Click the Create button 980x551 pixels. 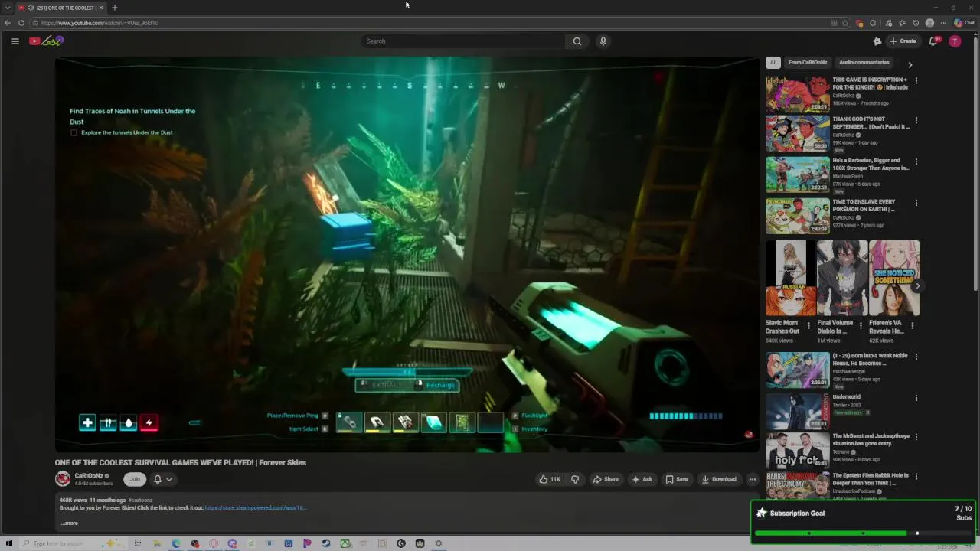(x=903, y=41)
